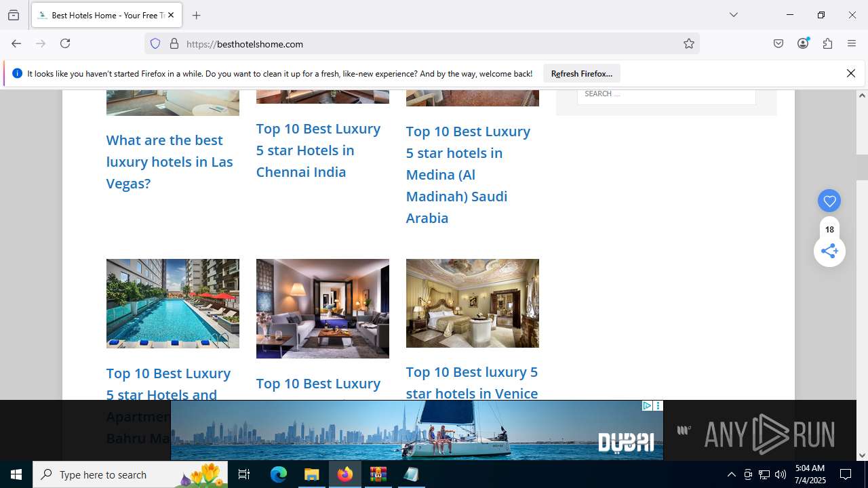Save page to Pocket

pos(778,43)
